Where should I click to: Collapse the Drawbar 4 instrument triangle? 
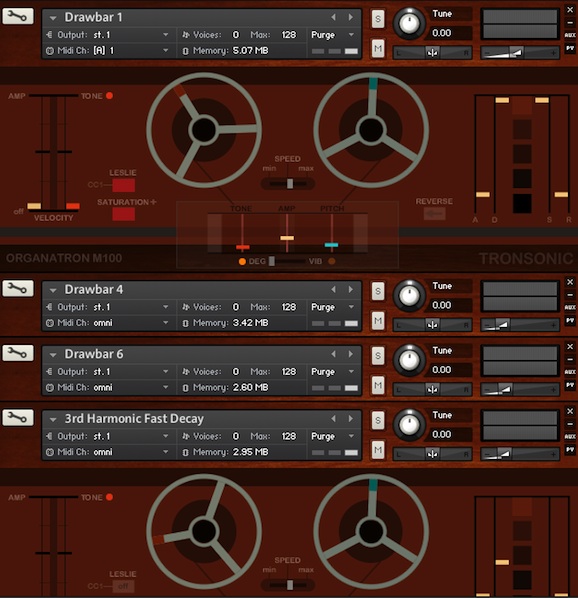[53, 290]
